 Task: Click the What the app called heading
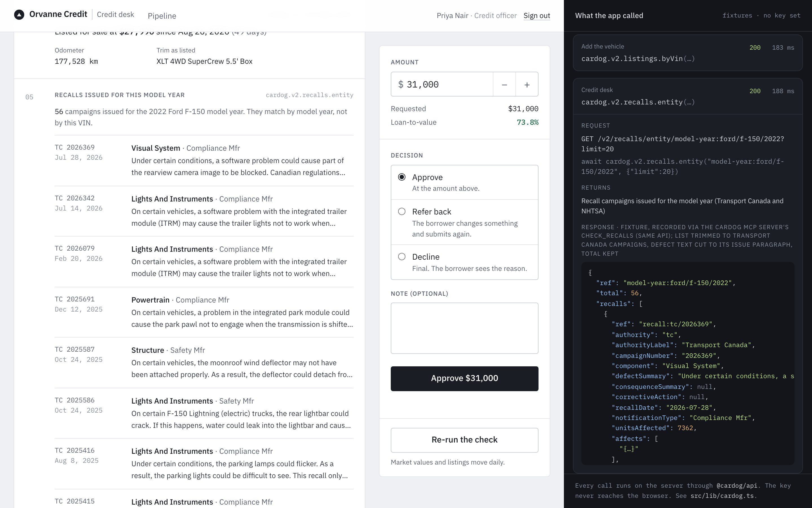[x=609, y=16]
